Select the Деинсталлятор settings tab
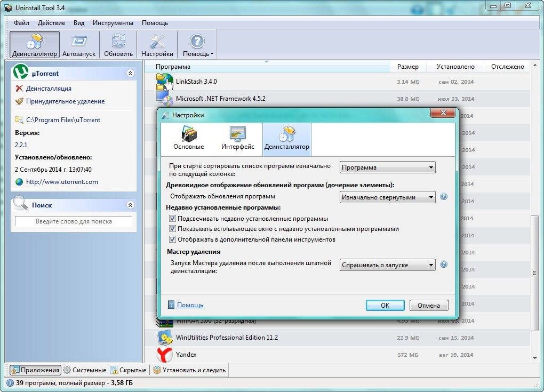This screenshot has height=392, width=544. click(x=286, y=139)
